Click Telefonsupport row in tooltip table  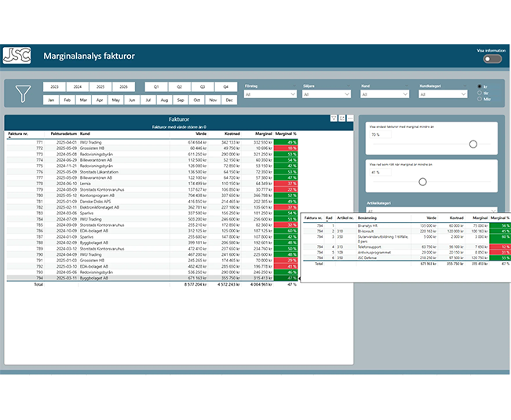click(x=407, y=247)
